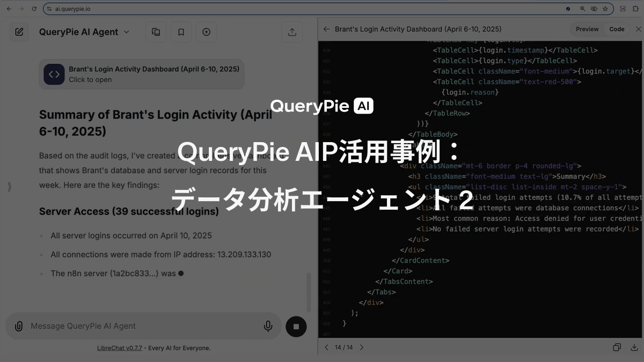Click "All server logins occurred on April 10, 2025"
This screenshot has height=362, width=644.
131,235
